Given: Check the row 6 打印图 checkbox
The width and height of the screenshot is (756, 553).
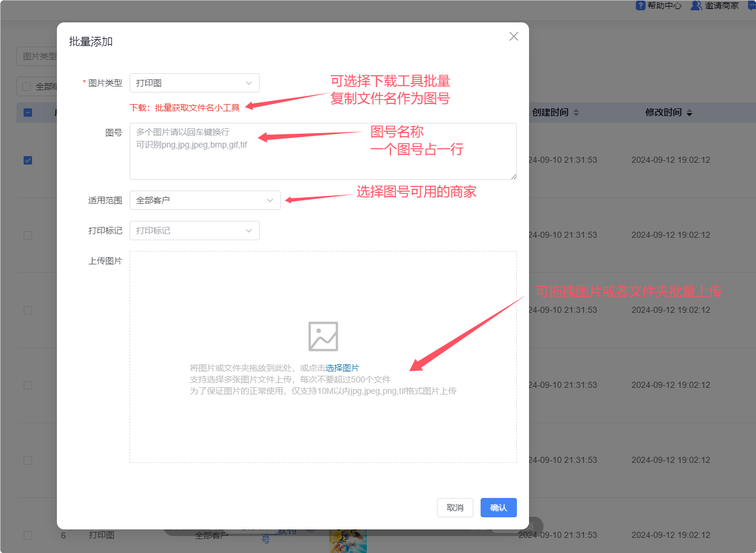Looking at the screenshot, I should click(28, 535).
